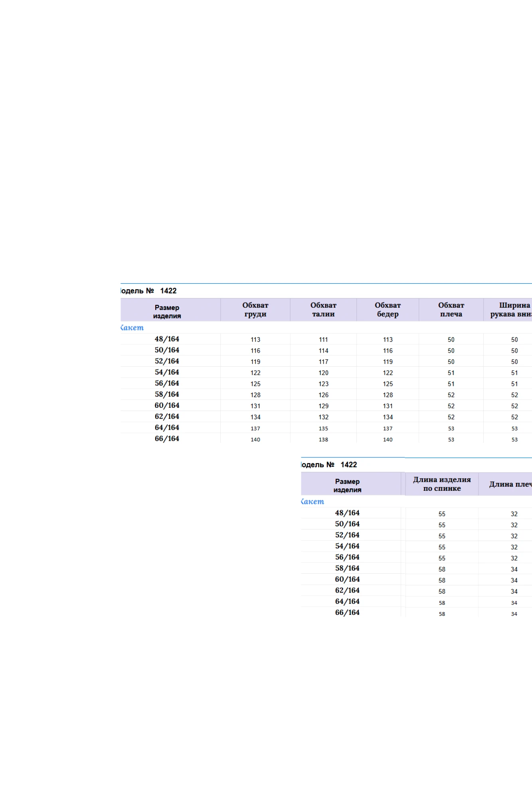Image resolution: width=532 pixels, height=798 pixels.
Task: Click back length 58 for size 58/164
Action: point(442,569)
